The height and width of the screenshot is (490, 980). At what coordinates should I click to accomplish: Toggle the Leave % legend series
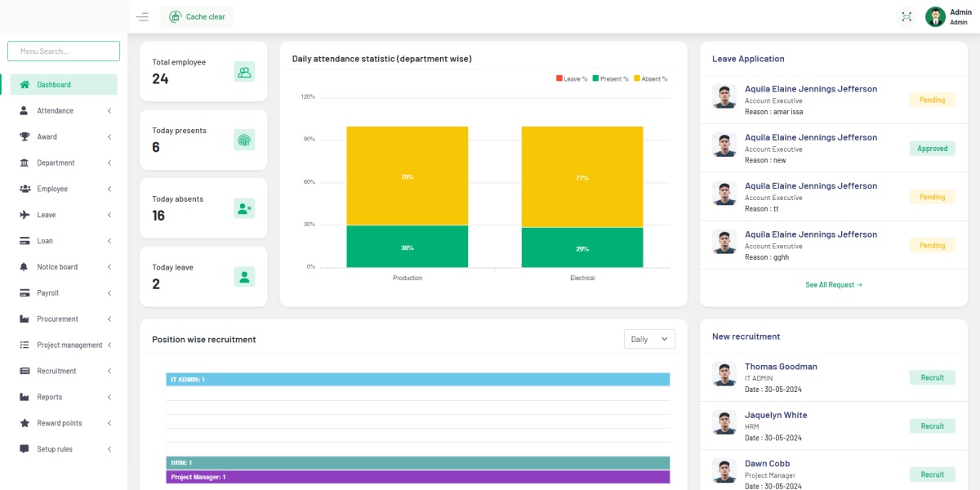coord(572,78)
